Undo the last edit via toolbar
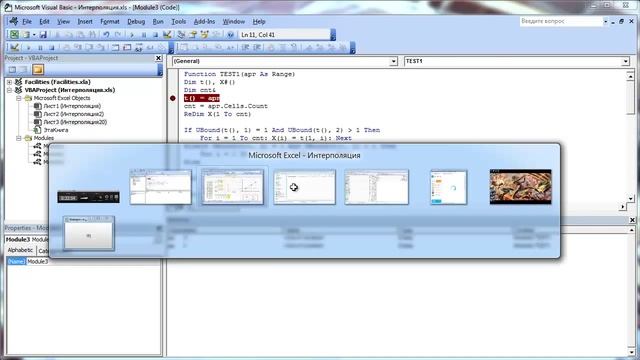The image size is (640, 360). pos(106,35)
